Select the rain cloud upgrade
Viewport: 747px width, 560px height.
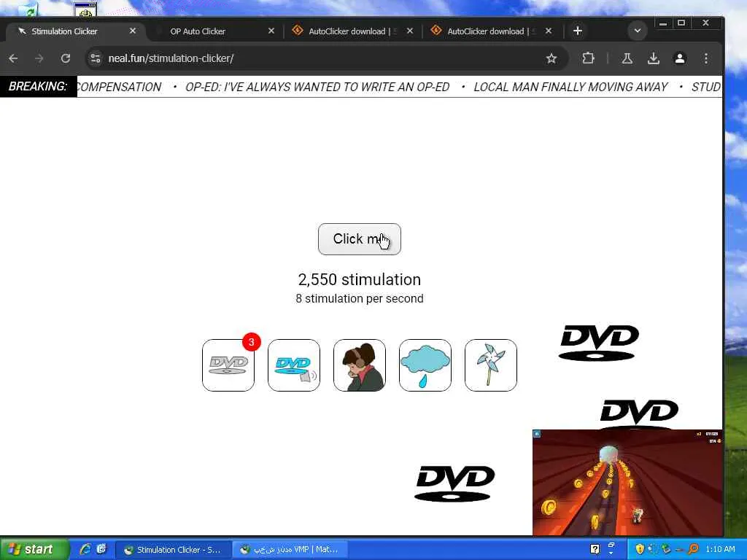tap(425, 365)
